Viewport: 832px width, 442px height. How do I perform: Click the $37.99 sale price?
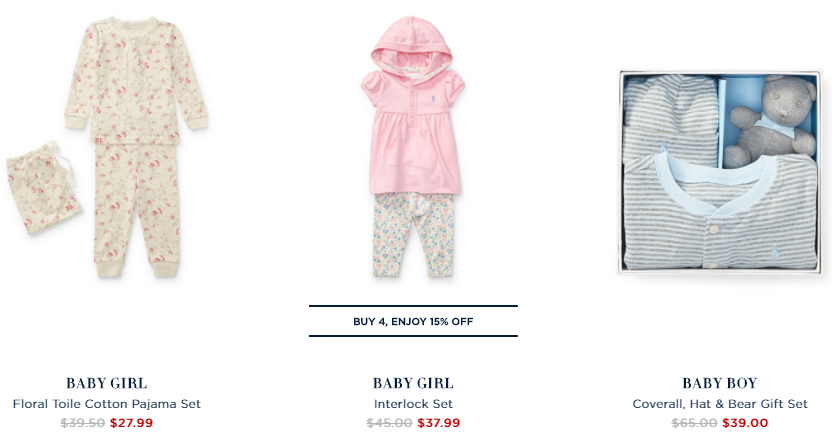439,423
